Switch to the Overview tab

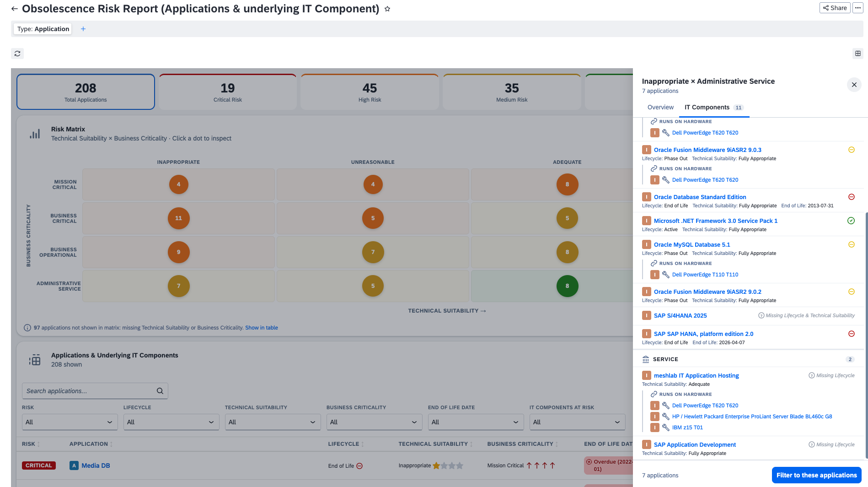660,107
